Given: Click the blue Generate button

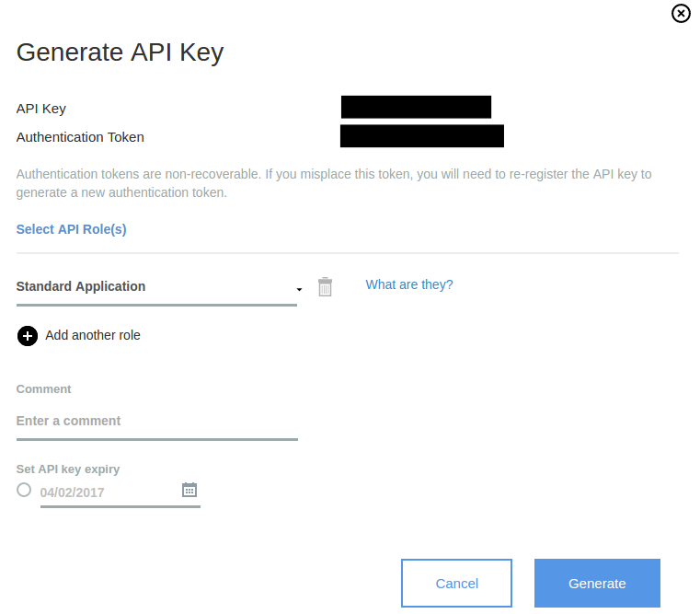Looking at the screenshot, I should point(597,584).
